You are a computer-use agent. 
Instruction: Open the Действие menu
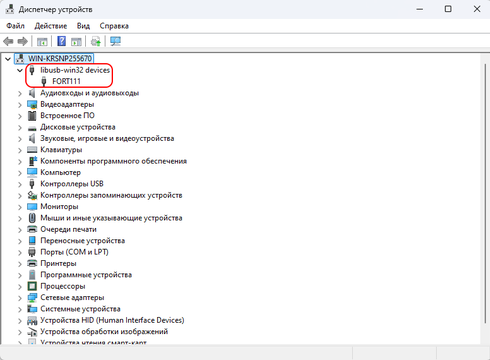pos(51,26)
